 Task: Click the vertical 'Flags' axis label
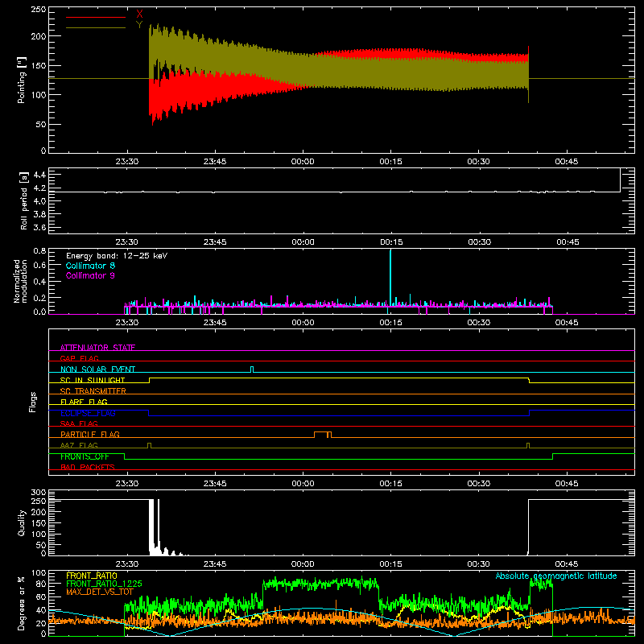(x=33, y=402)
